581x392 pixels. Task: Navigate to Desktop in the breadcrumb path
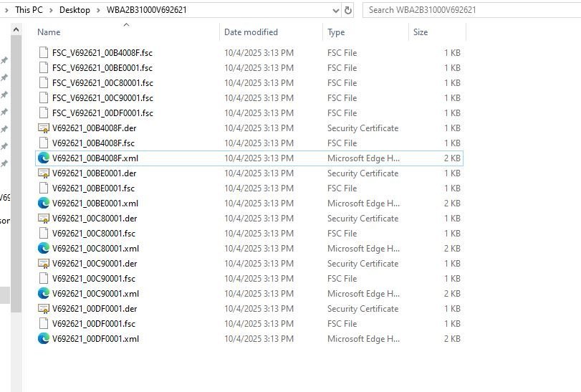[75, 10]
